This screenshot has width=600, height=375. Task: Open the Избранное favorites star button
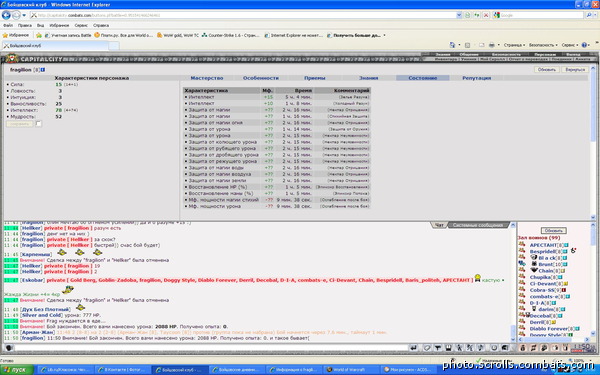click(x=16, y=35)
